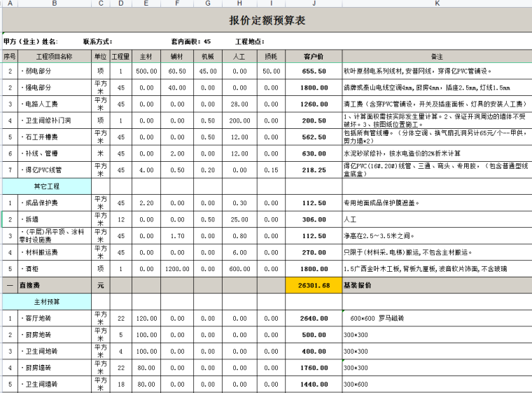
Task: Click the 0.15 loss cell in 得亿PVC线管 row
Action: point(271,170)
